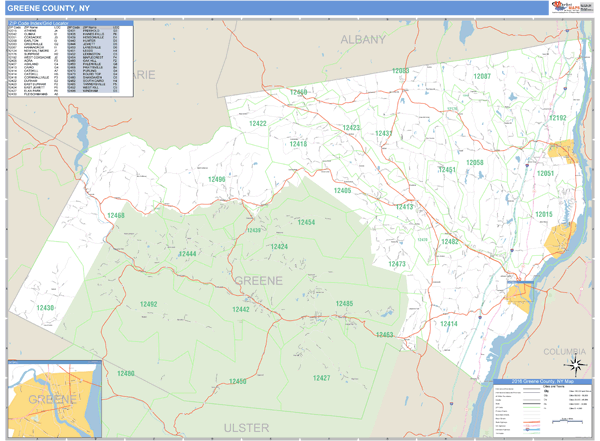Click ZIP code 12087 label
The width and height of the screenshot is (600, 441).
click(x=482, y=76)
